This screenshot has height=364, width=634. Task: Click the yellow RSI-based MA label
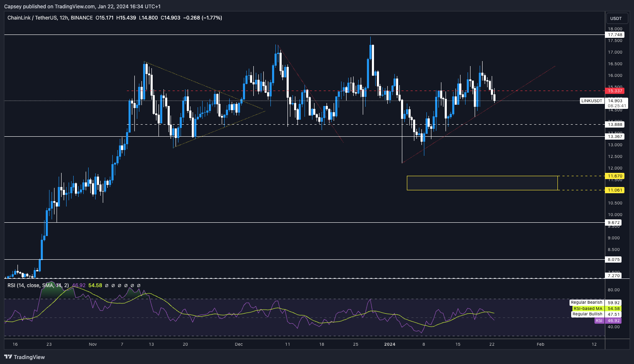pyautogui.click(x=587, y=308)
